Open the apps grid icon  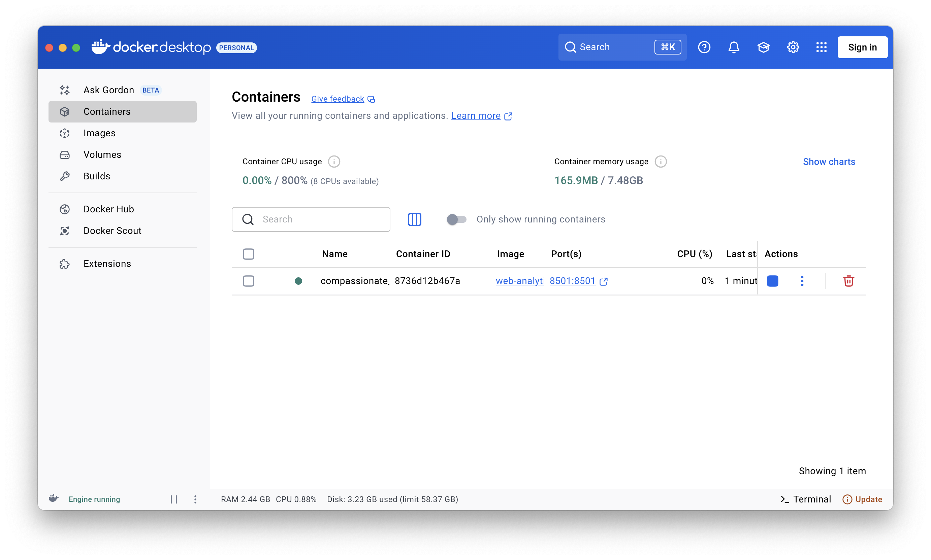(821, 47)
